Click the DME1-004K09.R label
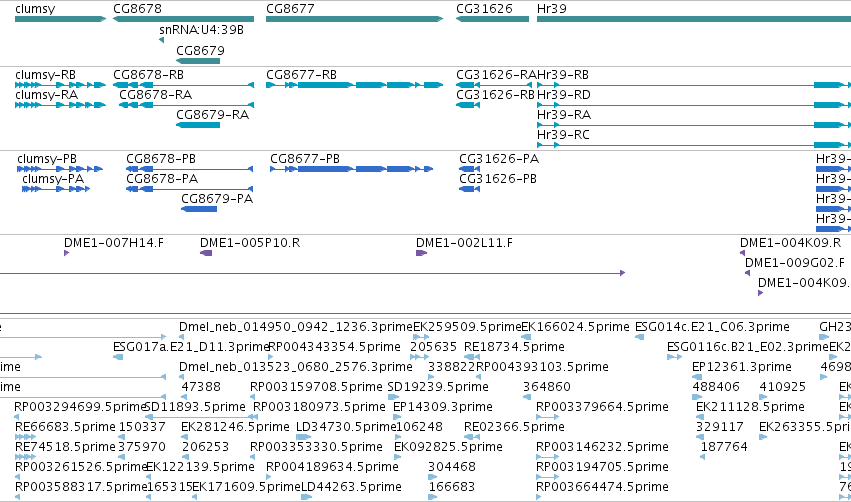 tap(790, 243)
